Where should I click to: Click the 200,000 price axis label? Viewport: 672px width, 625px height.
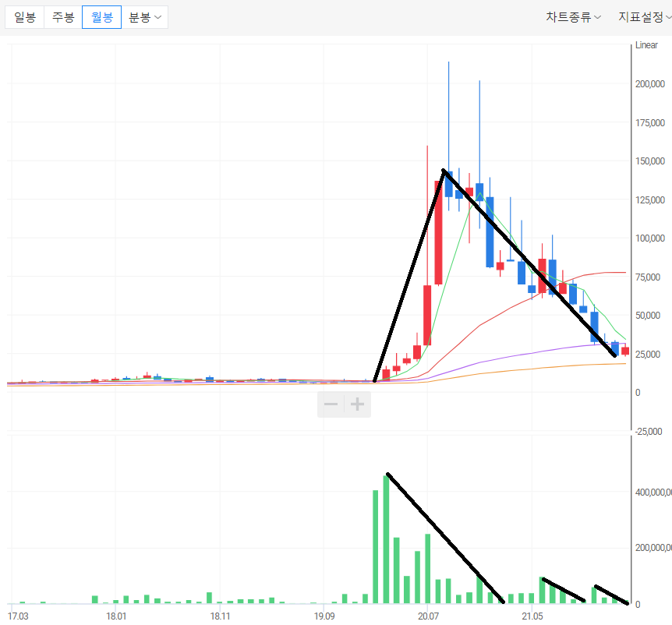click(649, 84)
